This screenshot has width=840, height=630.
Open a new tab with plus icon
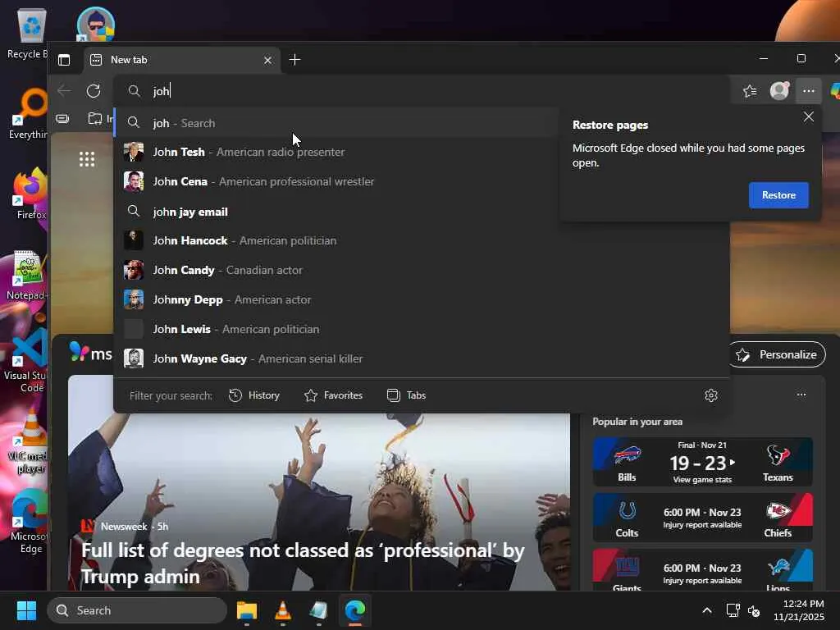294,60
